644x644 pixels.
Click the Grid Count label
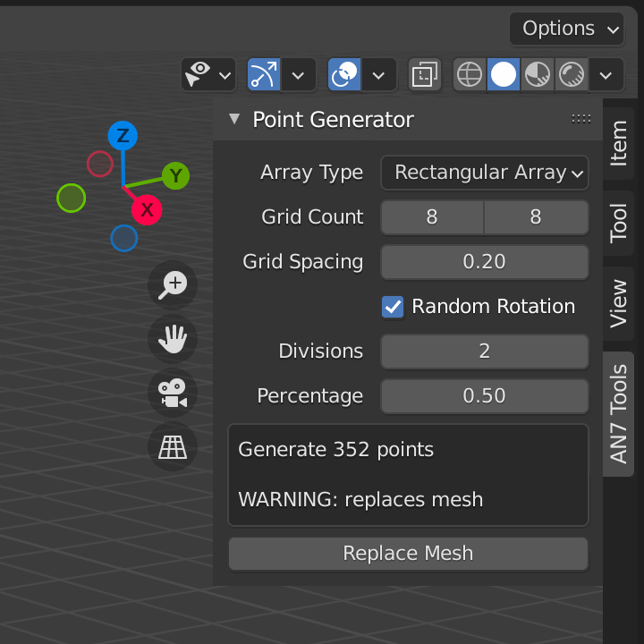(x=312, y=216)
